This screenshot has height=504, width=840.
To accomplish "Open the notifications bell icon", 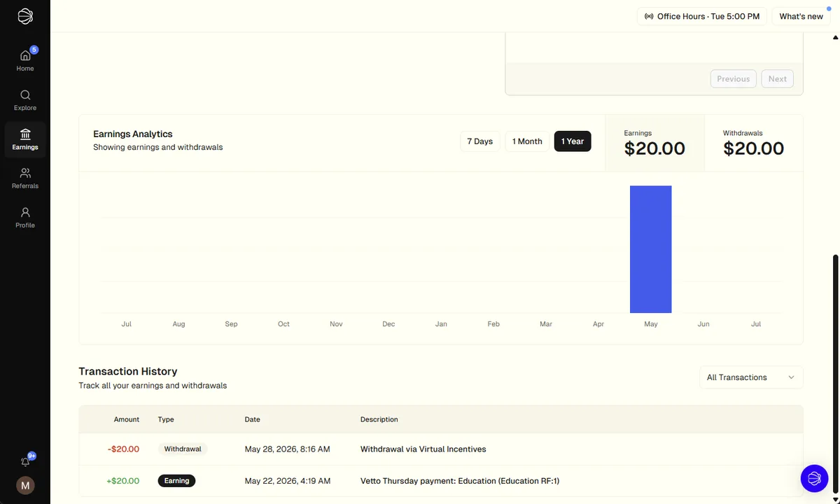I will click(x=25, y=462).
